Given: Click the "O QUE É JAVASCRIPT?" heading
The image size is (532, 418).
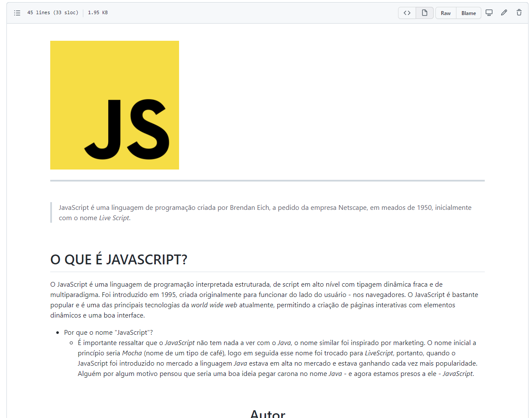Looking at the screenshot, I should click(x=119, y=260).
